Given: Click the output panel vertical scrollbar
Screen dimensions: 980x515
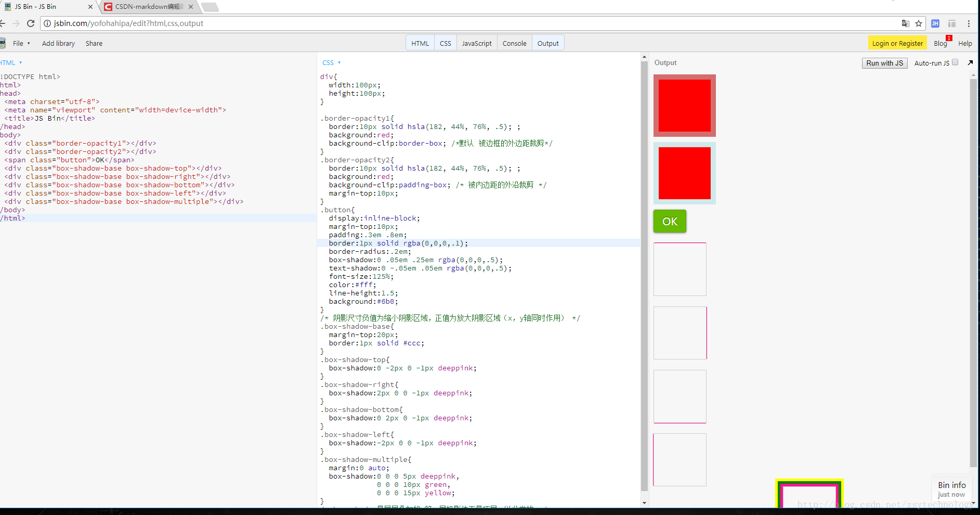Looking at the screenshot, I should click(x=973, y=273).
